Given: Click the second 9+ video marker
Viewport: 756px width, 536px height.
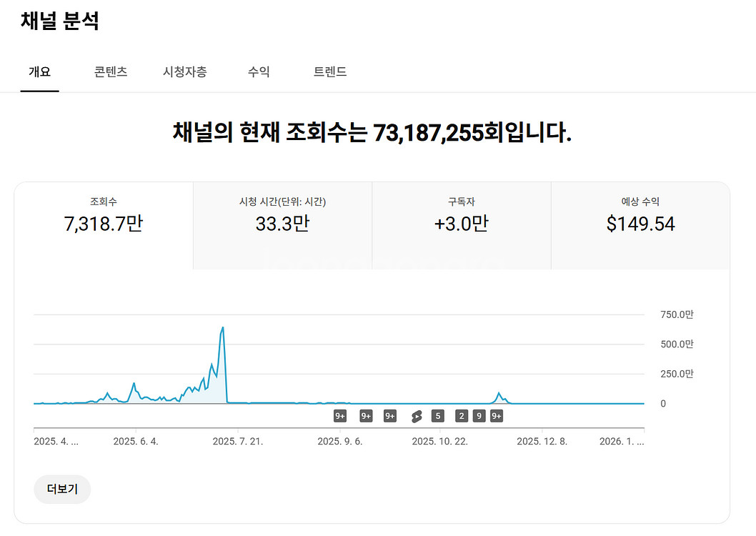Looking at the screenshot, I should point(366,417).
